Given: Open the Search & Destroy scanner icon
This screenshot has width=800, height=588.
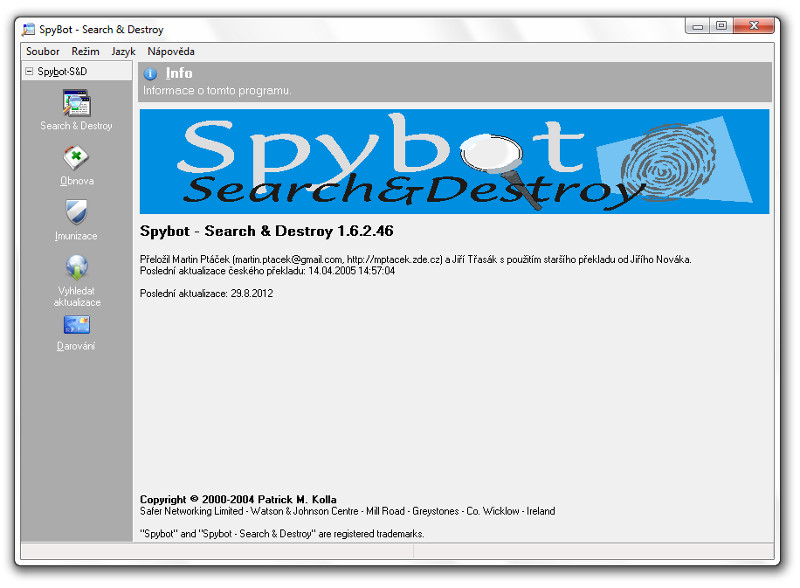Looking at the screenshot, I should pos(77,103).
